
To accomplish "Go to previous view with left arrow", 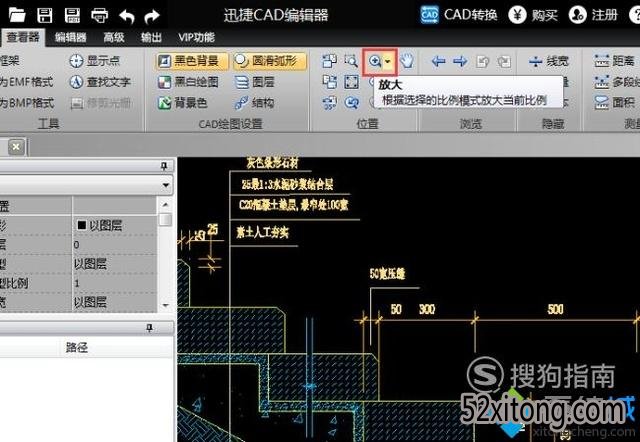I will [438, 62].
